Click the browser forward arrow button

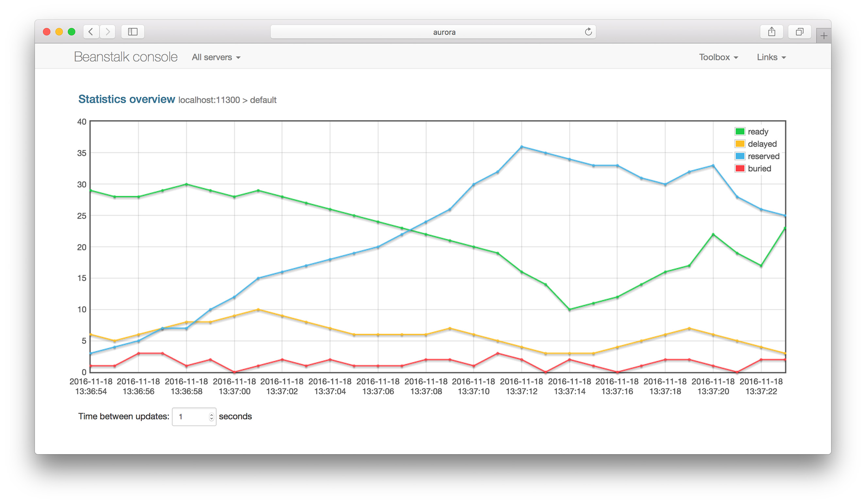click(x=108, y=32)
